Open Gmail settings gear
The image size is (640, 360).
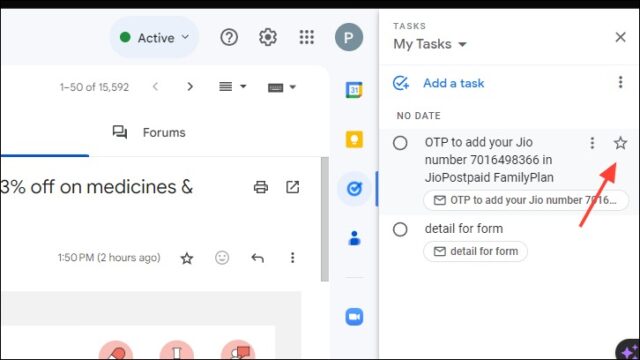tap(268, 37)
